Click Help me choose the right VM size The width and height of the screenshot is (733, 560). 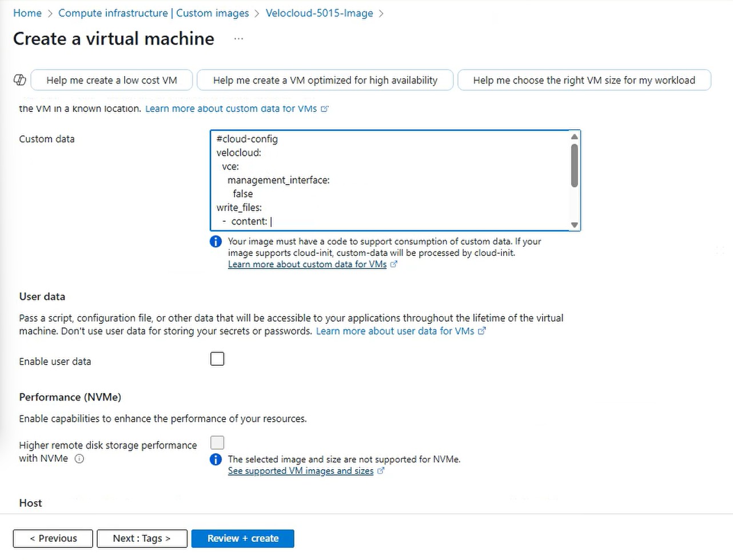[584, 80]
